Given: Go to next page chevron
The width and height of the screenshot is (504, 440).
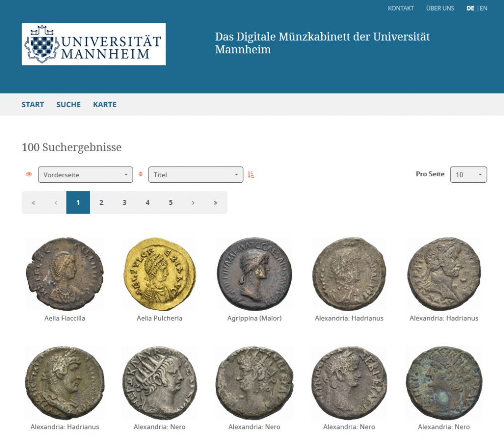Looking at the screenshot, I should (x=193, y=202).
